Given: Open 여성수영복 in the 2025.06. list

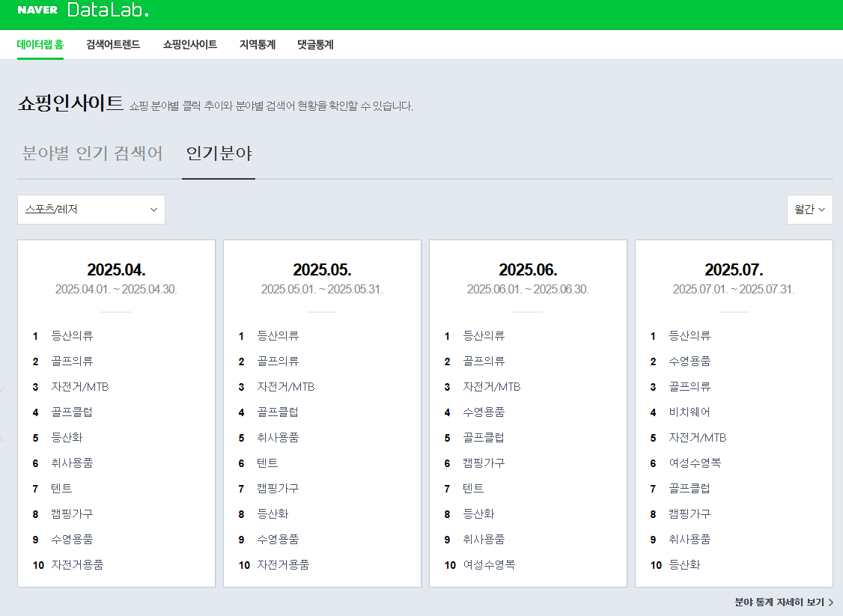Looking at the screenshot, I should click(x=489, y=565).
